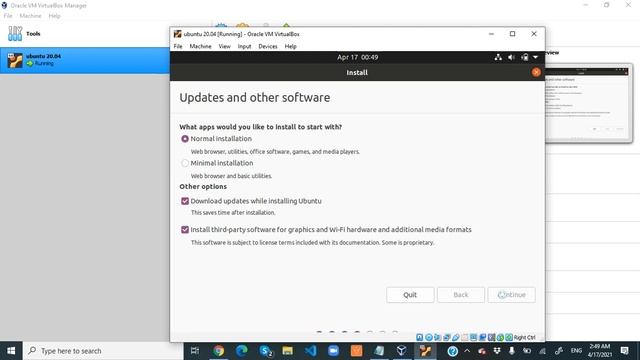
Task: Click the blue help icon on the taskbar
Action: click(452, 351)
